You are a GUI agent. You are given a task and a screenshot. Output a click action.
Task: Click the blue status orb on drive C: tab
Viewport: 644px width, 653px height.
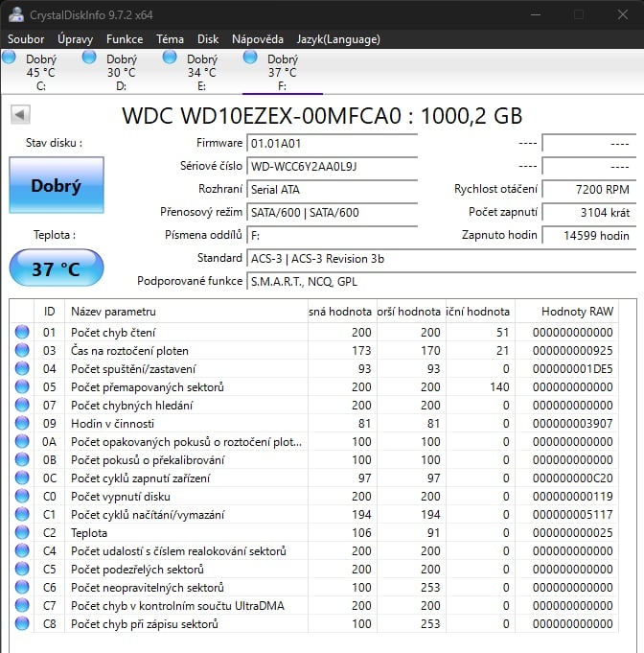9,57
